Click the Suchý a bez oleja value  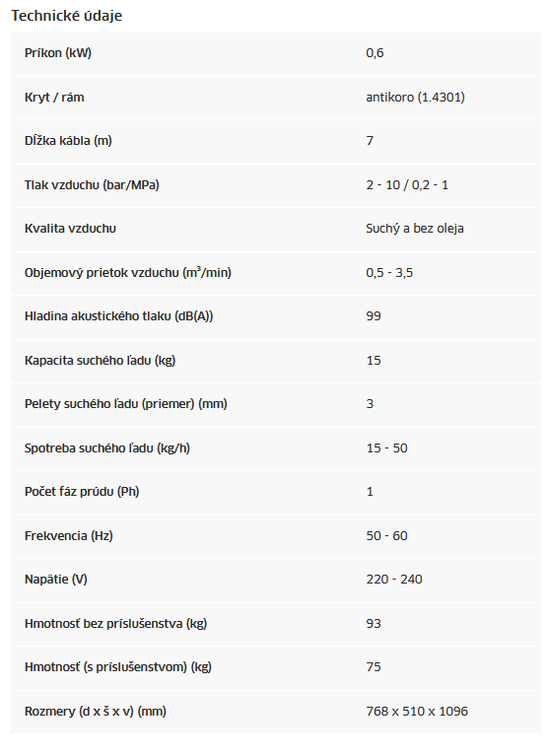(x=415, y=229)
